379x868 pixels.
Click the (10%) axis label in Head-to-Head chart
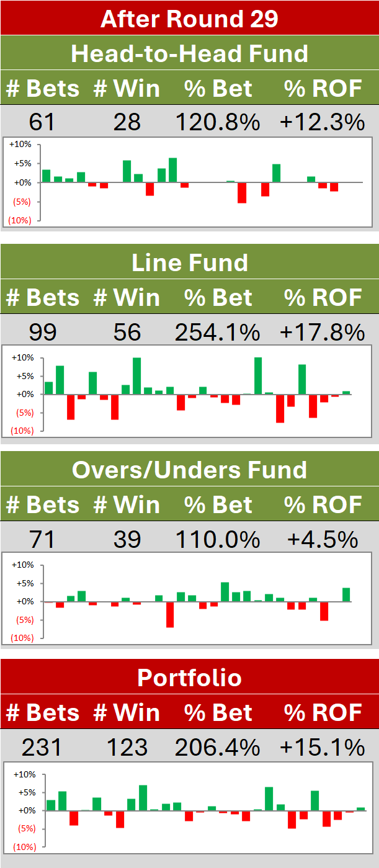pyautogui.click(x=20, y=221)
